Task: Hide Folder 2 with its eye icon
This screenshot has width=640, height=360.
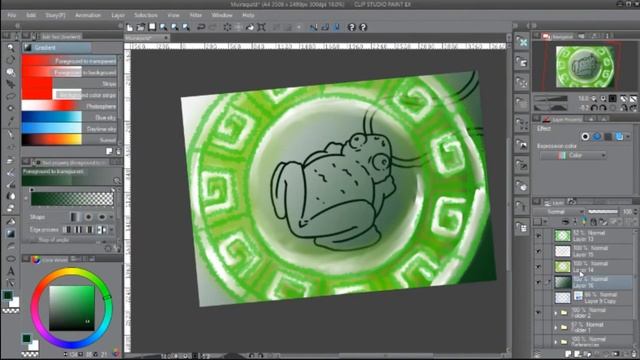Action: coord(538,313)
